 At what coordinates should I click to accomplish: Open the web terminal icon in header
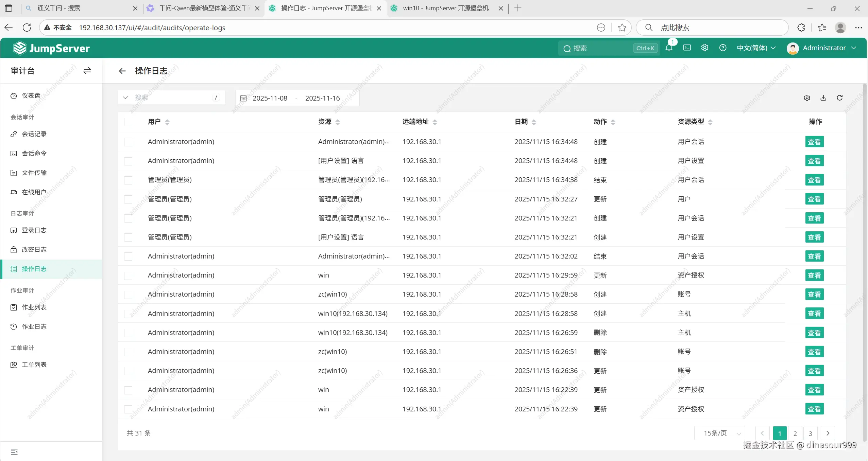pyautogui.click(x=687, y=48)
